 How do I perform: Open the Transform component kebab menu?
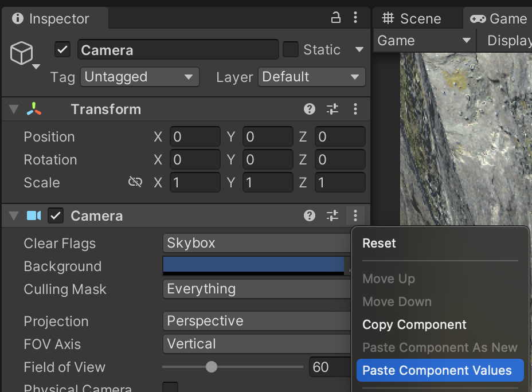[x=355, y=109]
